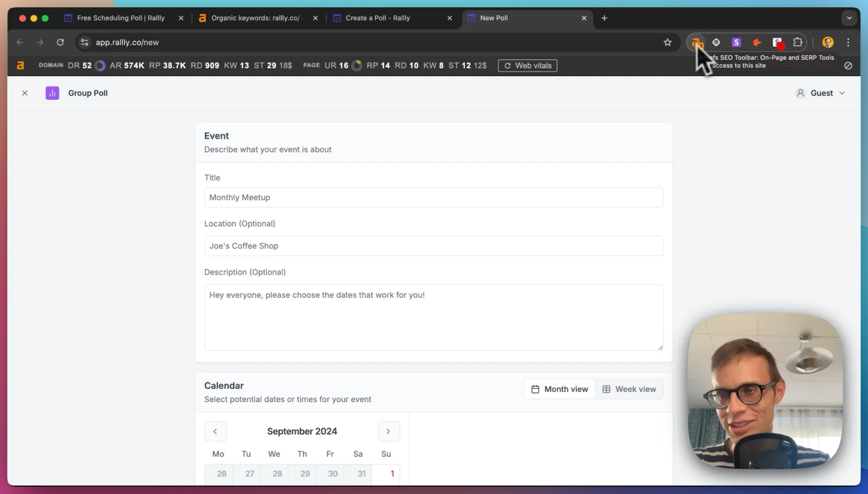The image size is (868, 494).
Task: Open Chrome three-dot menu
Action: click(848, 42)
